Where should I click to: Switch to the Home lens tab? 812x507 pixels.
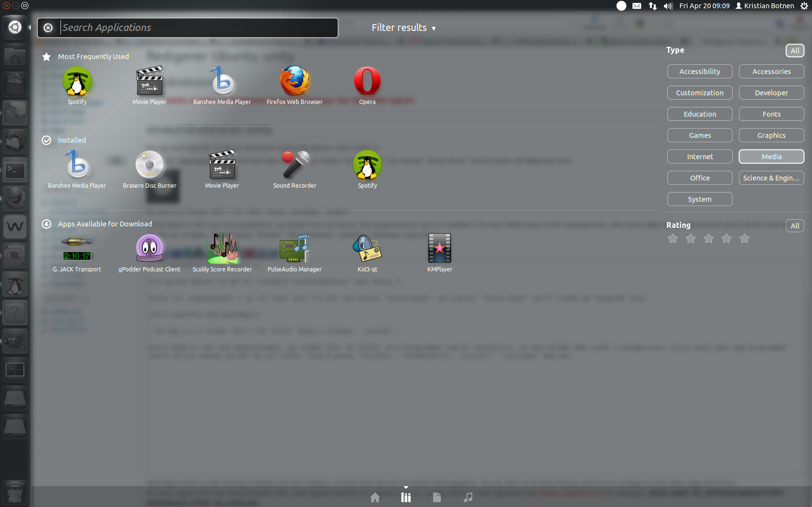tap(375, 497)
